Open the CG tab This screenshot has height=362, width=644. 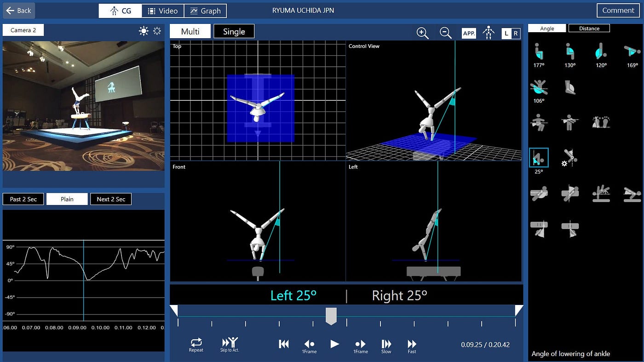coord(120,11)
